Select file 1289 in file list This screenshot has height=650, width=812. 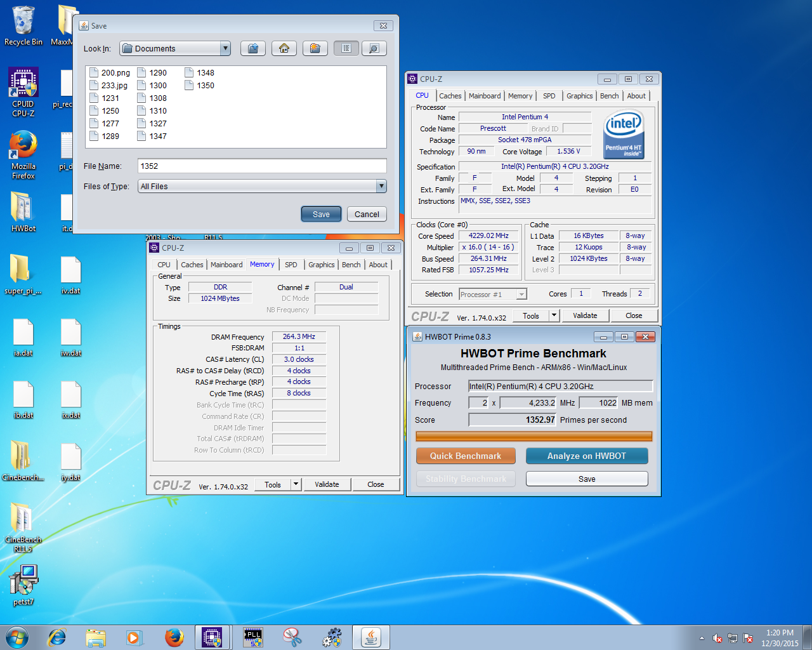(105, 136)
